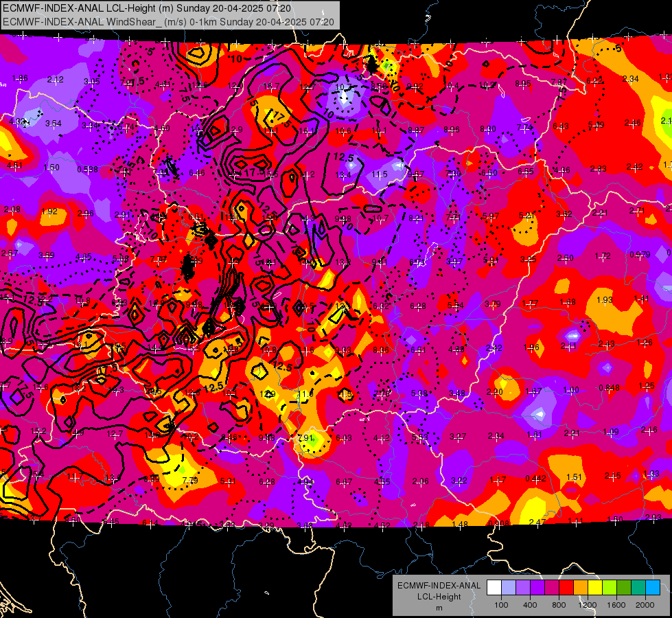
Task: Select the orange legend swatch
Action: click(581, 588)
